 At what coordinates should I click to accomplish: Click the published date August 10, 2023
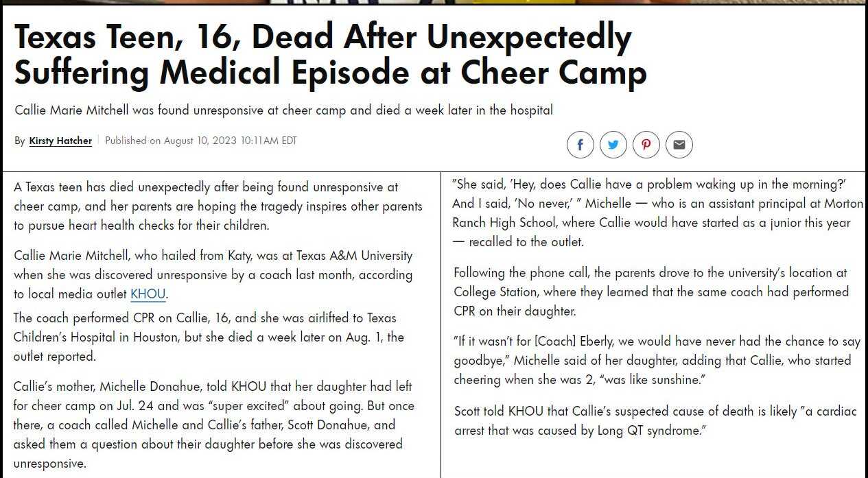(x=200, y=141)
